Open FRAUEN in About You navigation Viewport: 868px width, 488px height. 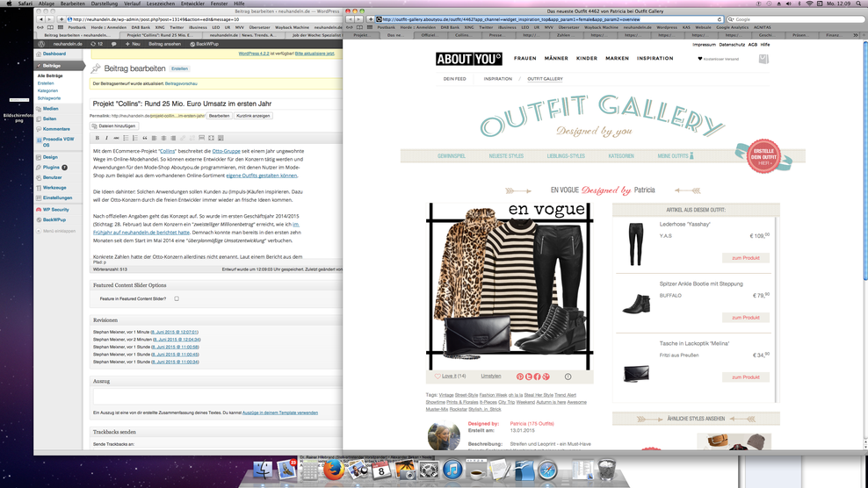tap(524, 58)
